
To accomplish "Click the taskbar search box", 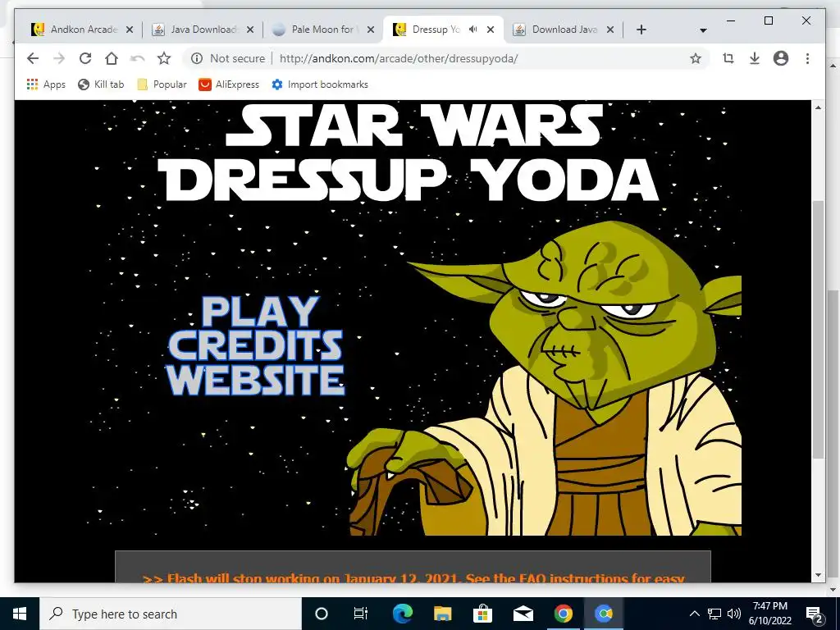I will [171, 614].
